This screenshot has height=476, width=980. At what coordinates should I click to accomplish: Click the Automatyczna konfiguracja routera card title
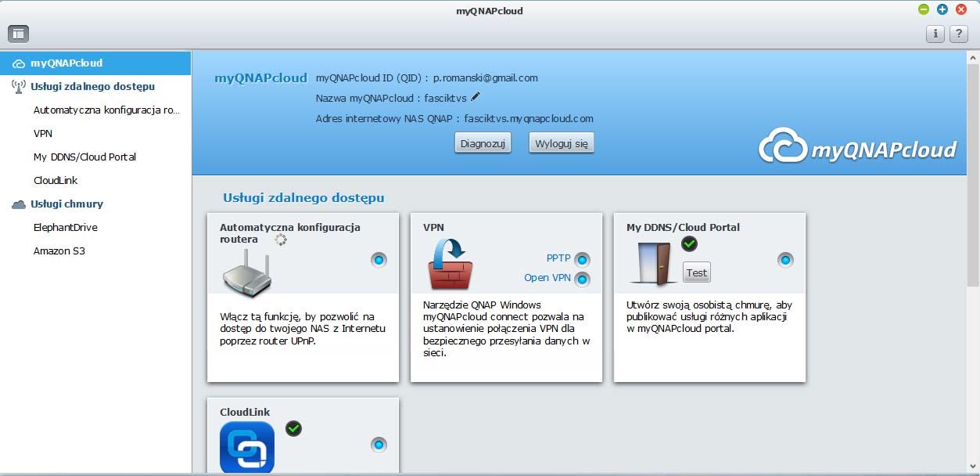(x=290, y=233)
